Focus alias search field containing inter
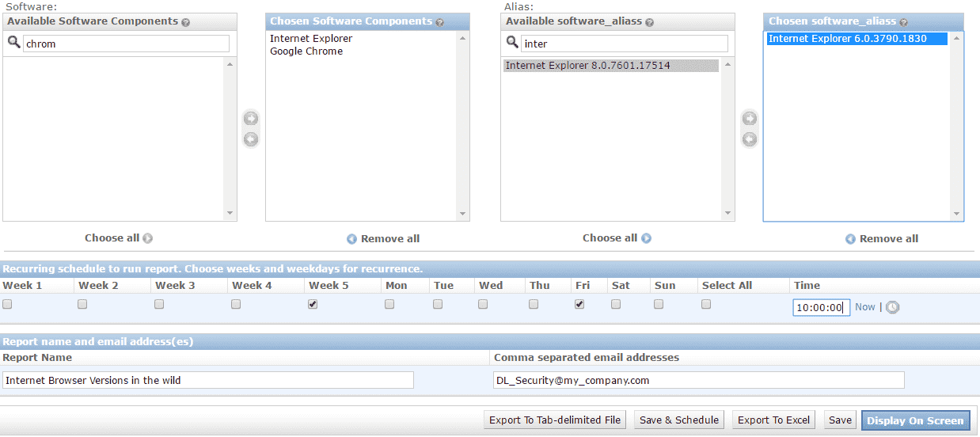 click(625, 44)
